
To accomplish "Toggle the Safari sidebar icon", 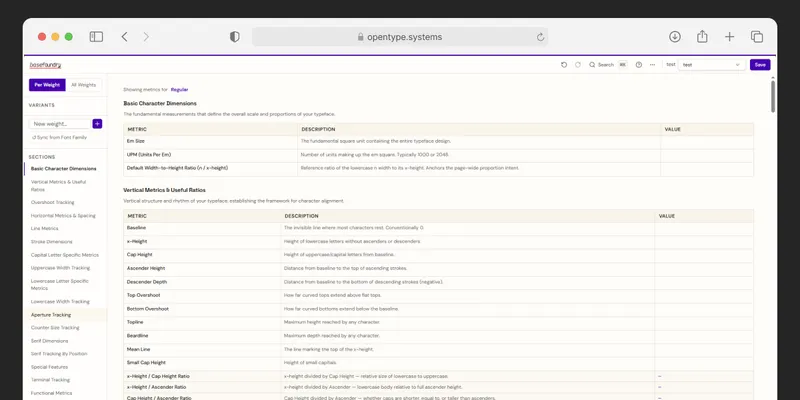I will [96, 37].
